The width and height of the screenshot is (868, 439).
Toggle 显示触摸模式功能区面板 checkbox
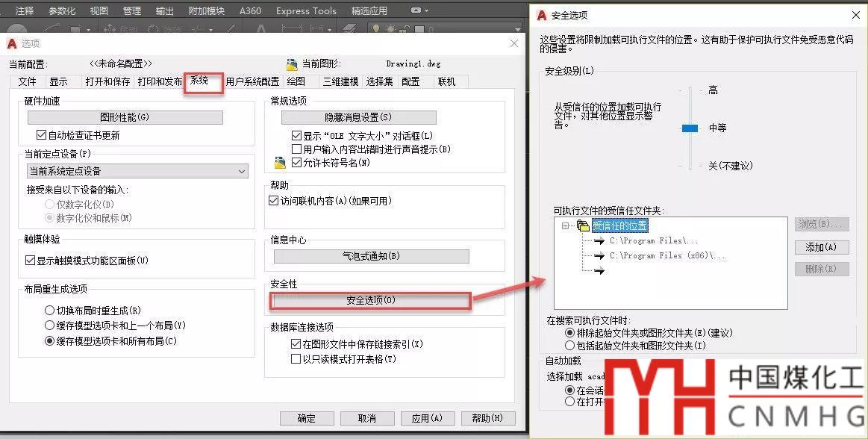[30, 260]
